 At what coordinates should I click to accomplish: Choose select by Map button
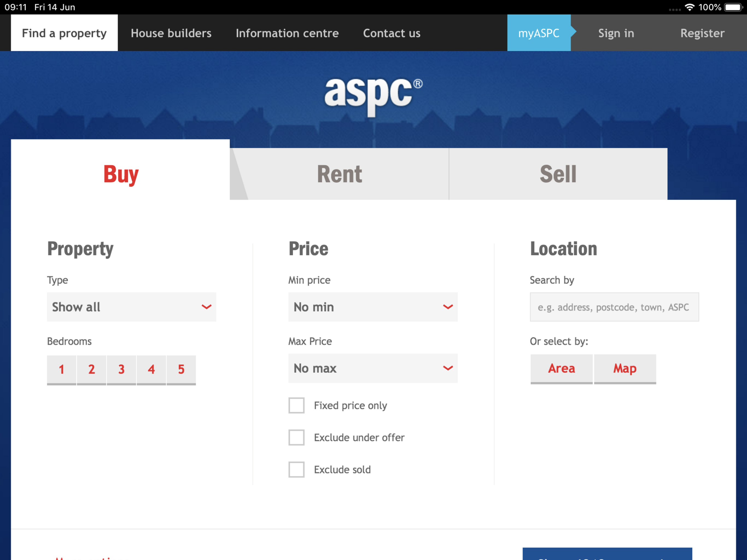pyautogui.click(x=625, y=369)
